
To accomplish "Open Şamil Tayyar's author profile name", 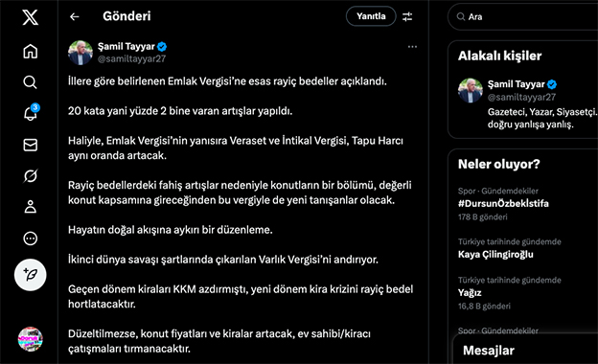I will pyautogui.click(x=126, y=47).
